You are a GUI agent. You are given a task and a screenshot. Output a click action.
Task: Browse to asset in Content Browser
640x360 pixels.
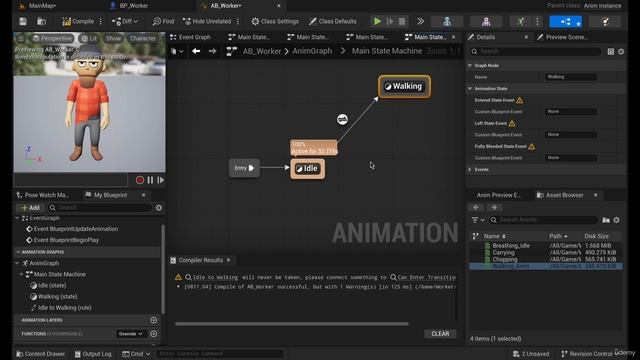click(41, 21)
